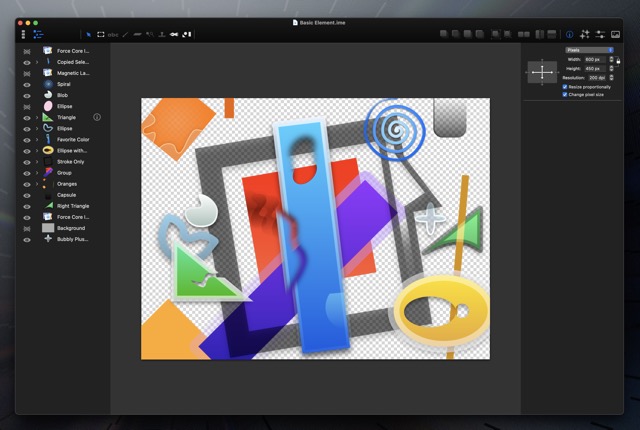The image size is (640, 430).
Task: Click the info badge on Triangle layer
Action: pyautogui.click(x=97, y=117)
